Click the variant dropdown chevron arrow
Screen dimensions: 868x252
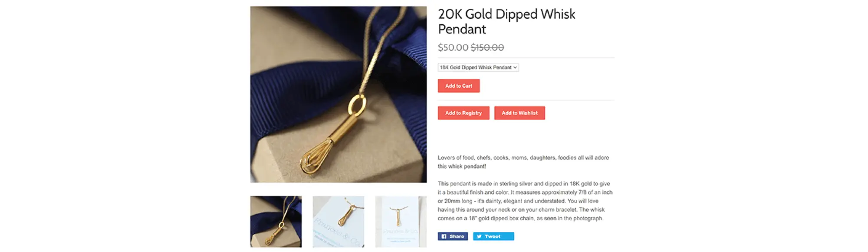pyautogui.click(x=515, y=67)
